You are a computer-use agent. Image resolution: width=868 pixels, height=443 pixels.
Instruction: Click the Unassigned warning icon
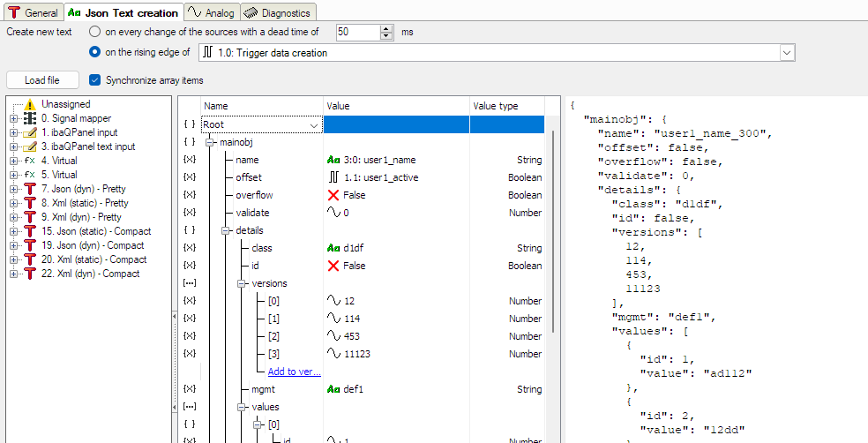29,104
